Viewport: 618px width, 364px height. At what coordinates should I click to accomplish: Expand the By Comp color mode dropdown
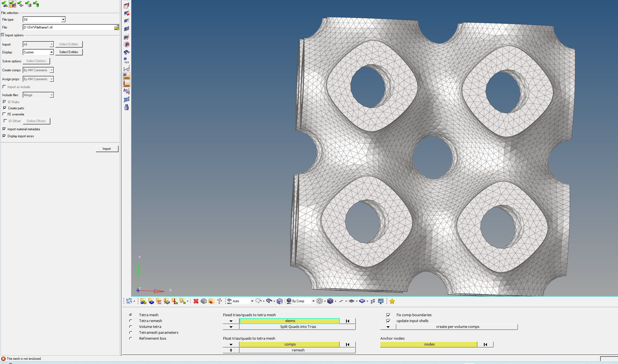point(313,301)
